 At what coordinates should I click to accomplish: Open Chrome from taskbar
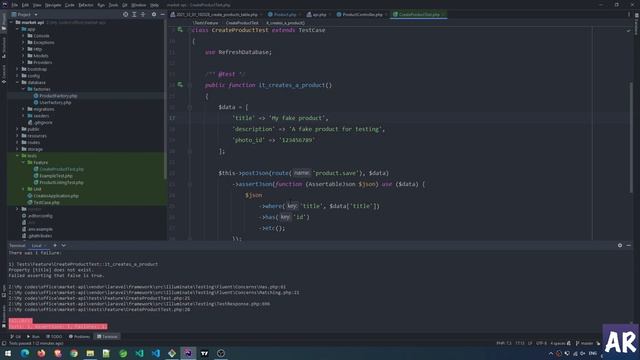[x=74, y=353]
